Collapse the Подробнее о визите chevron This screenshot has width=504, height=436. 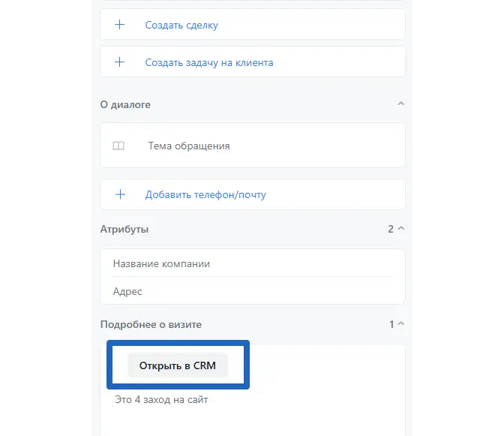[x=400, y=324]
